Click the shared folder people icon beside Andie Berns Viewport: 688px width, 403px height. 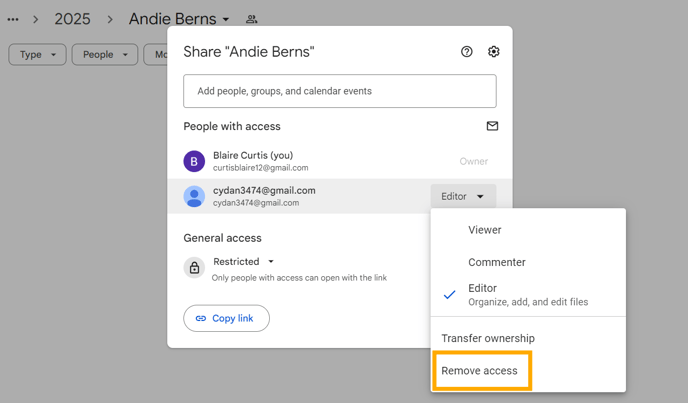251,19
